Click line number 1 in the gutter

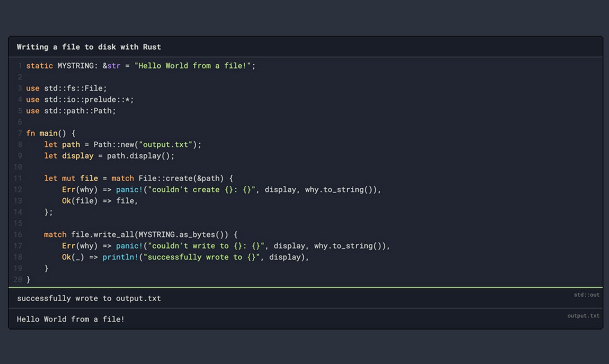point(20,66)
